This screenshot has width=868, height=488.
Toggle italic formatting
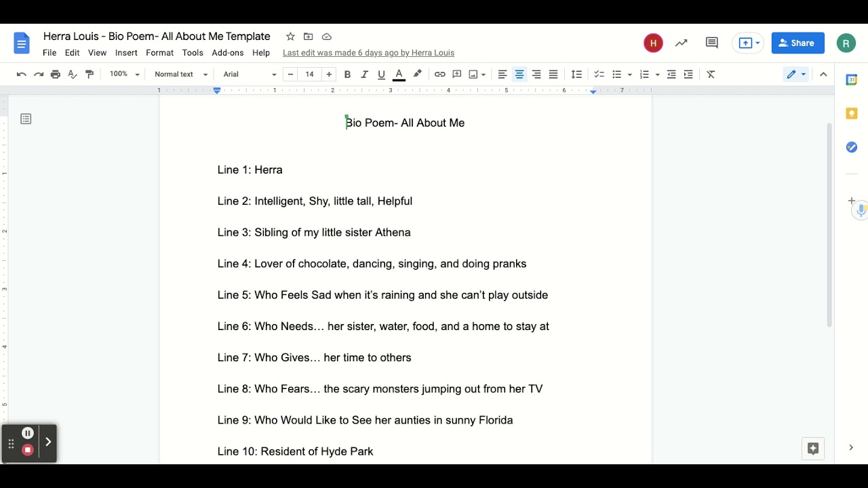point(364,75)
